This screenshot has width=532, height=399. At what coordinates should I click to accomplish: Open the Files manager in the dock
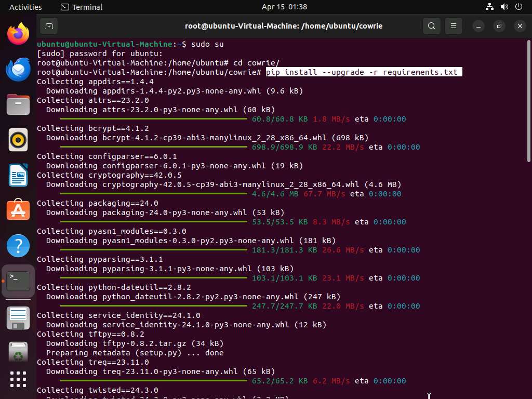coord(18,104)
